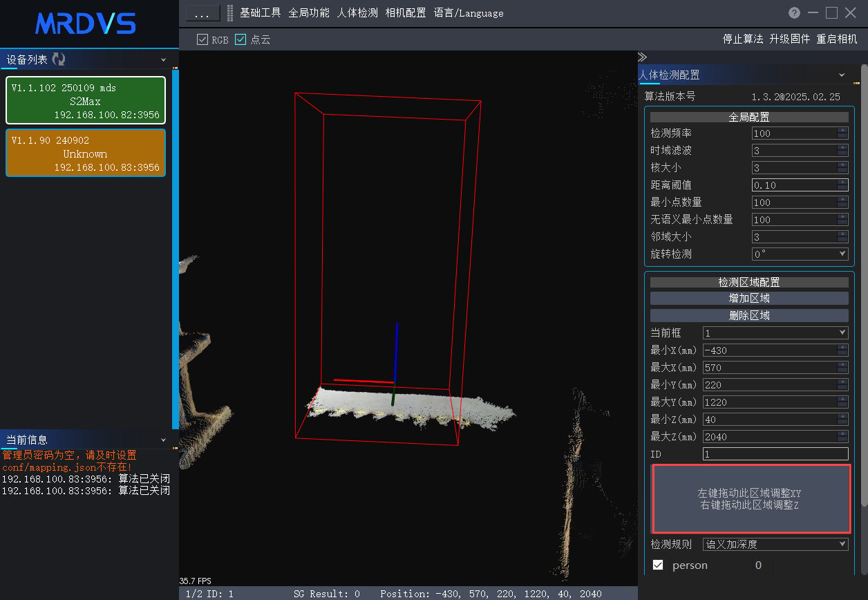Click the 检测区域配置 section header
868x600 pixels.
coord(749,282)
